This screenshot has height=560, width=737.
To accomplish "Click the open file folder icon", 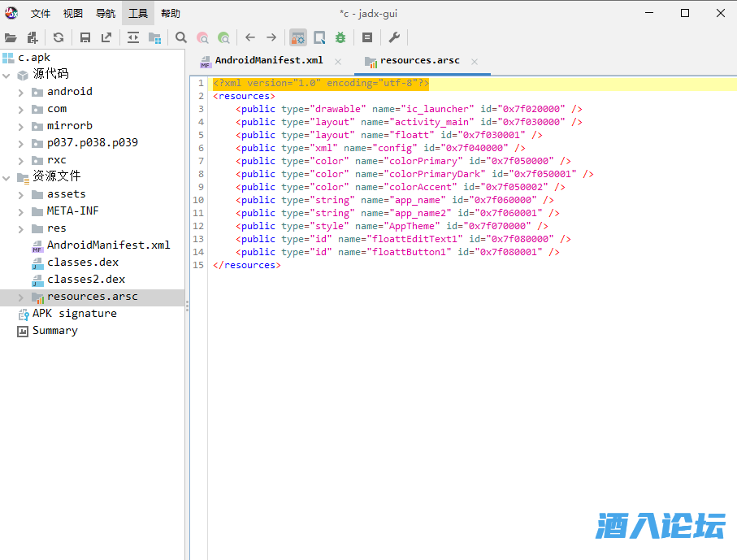I will 11,37.
